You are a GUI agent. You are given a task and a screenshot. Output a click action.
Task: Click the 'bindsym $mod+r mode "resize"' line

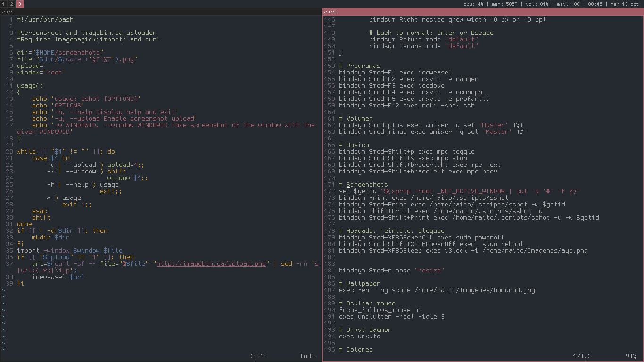[391, 271]
